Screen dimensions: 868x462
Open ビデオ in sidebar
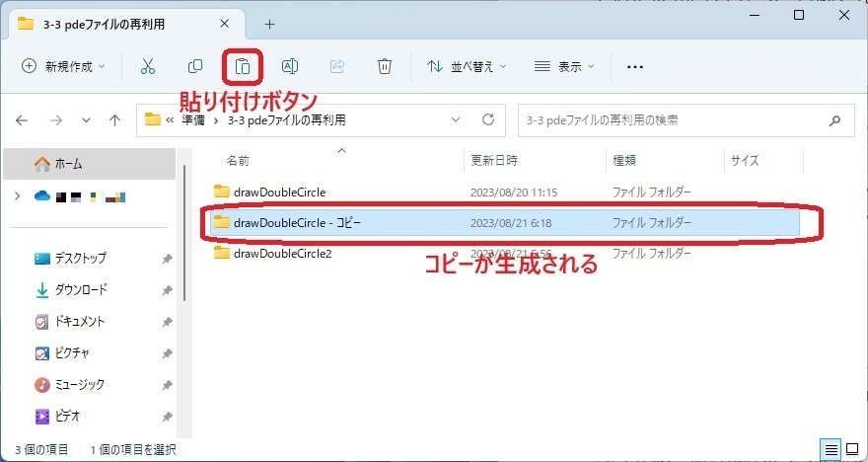coord(67,416)
